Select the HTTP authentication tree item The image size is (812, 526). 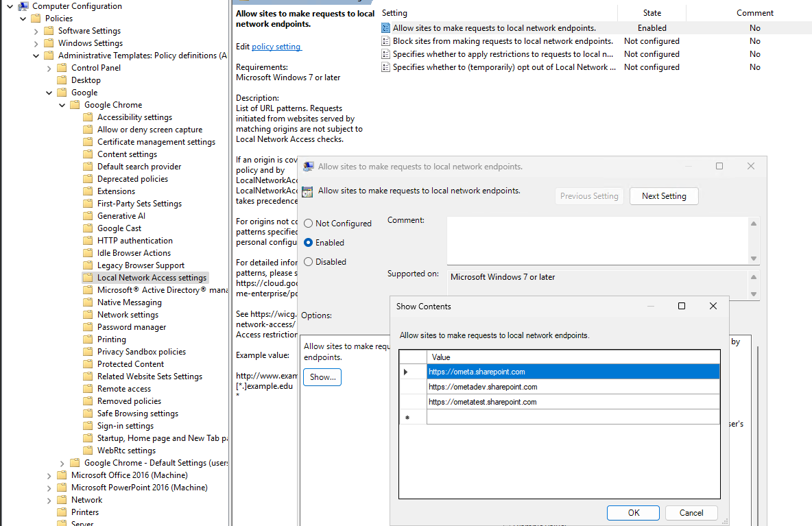click(134, 241)
